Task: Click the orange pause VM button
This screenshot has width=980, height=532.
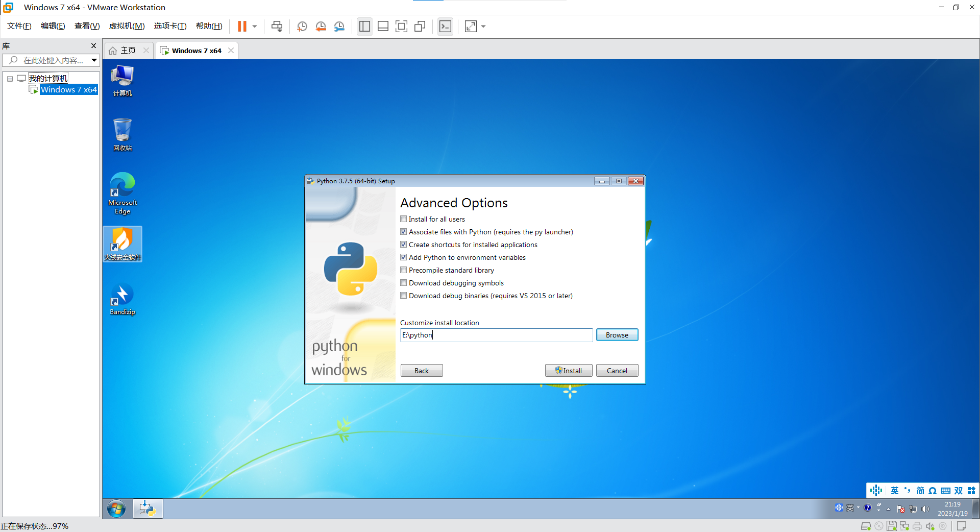Action: 242,27
